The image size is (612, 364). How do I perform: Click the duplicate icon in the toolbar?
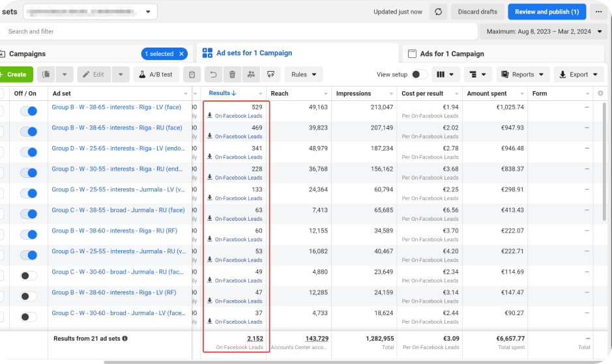48,74
